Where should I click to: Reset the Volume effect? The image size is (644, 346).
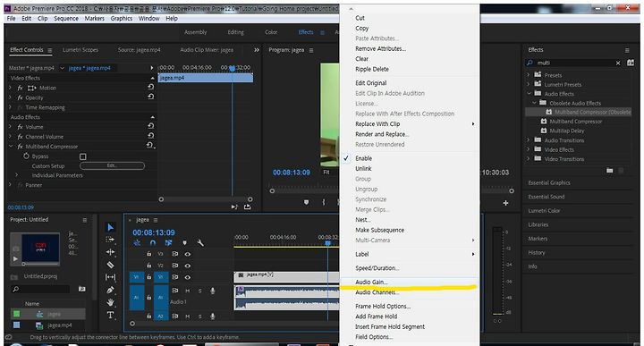coord(151,126)
